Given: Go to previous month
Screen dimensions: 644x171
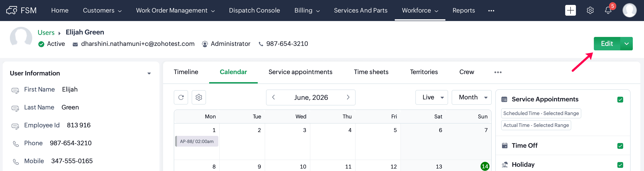Looking at the screenshot, I should [273, 97].
